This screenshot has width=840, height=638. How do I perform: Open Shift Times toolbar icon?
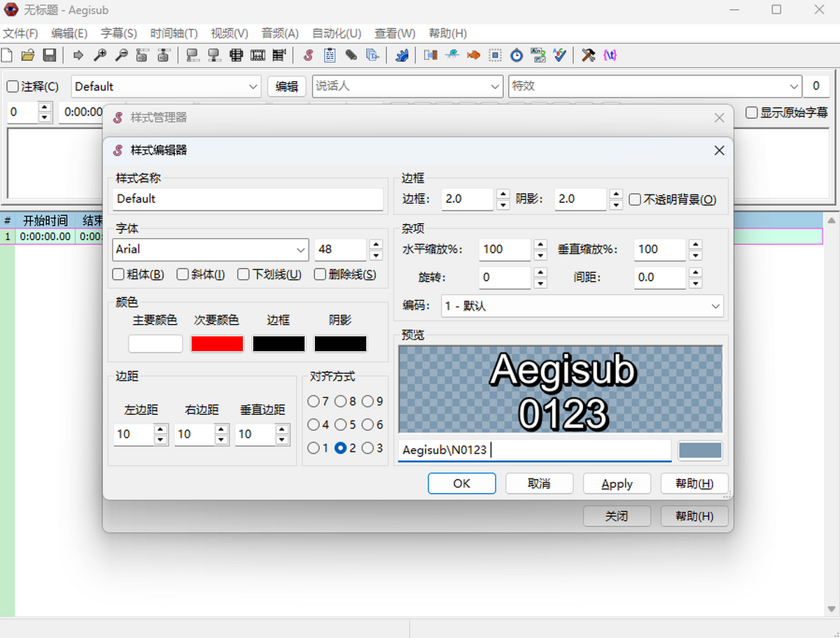[x=430, y=55]
